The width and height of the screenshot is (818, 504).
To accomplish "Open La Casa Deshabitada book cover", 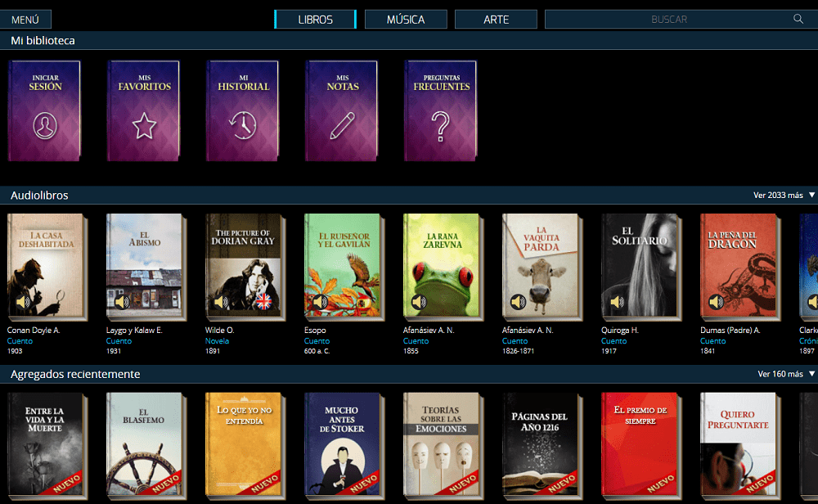I will (47, 267).
